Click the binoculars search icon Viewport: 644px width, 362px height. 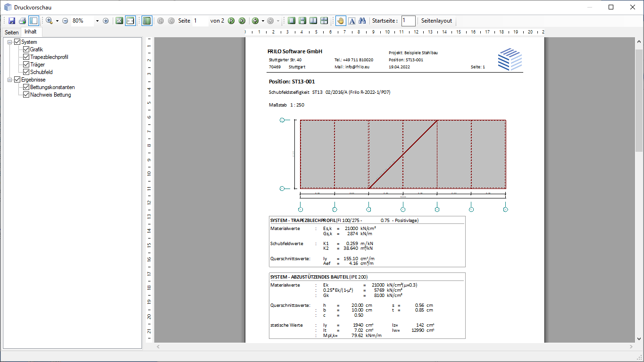click(362, 21)
